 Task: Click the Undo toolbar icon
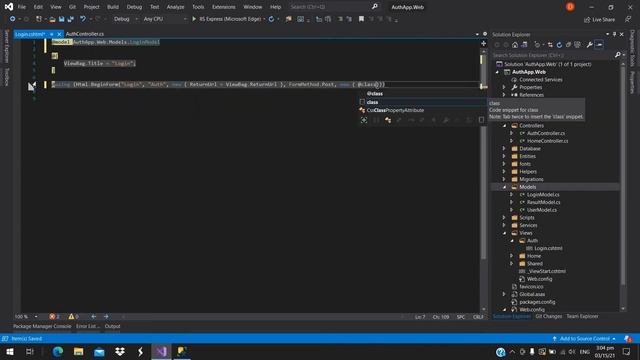(83, 19)
